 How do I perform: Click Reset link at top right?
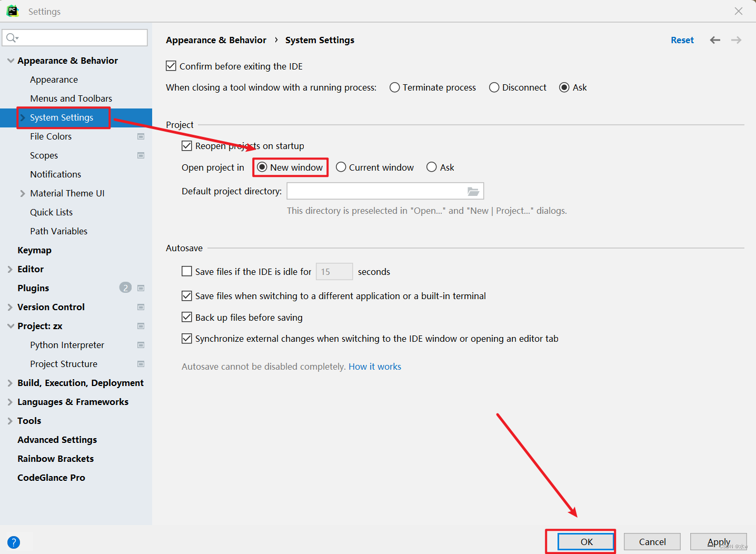point(682,40)
